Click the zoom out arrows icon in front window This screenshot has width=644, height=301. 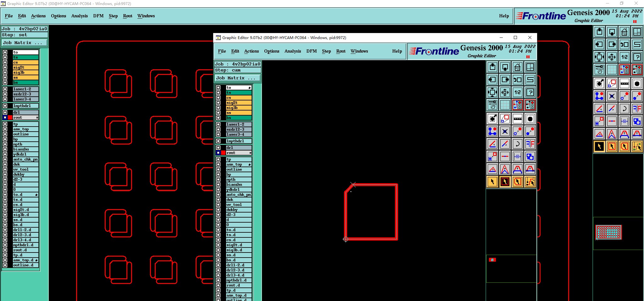click(x=505, y=92)
